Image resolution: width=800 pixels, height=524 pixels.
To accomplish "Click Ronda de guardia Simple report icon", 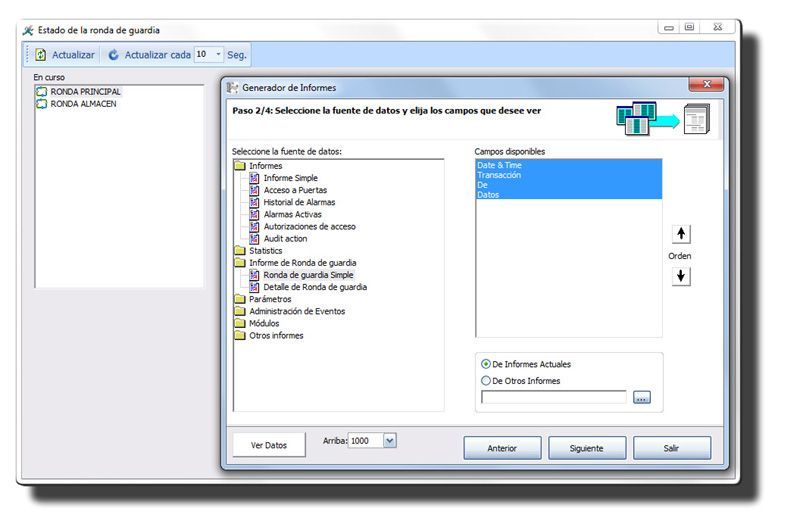I will point(254,275).
